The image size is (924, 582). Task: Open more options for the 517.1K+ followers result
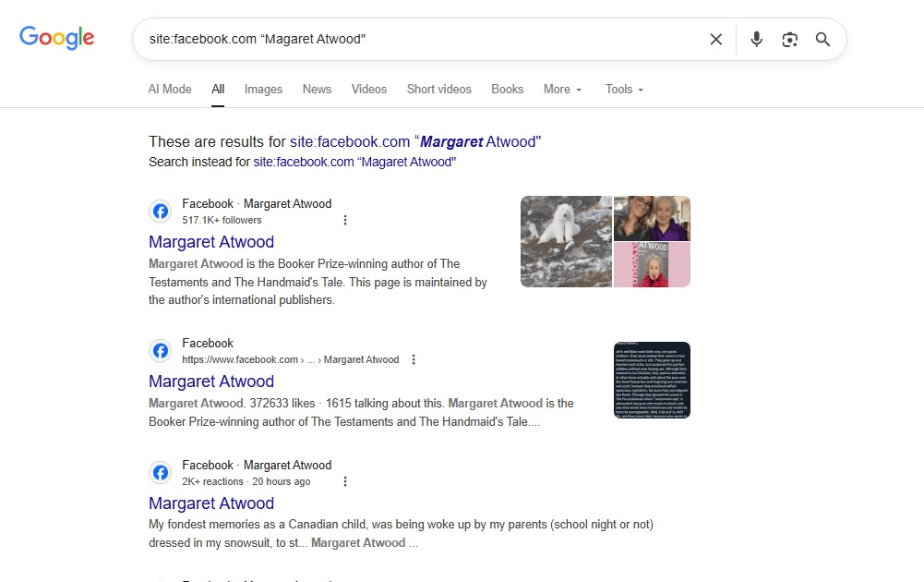coord(345,220)
